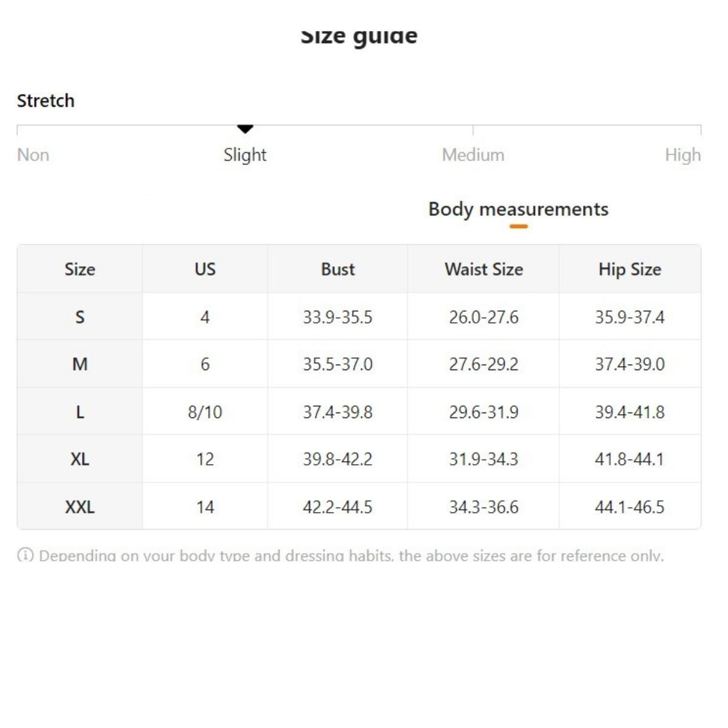Select the L size row label
728x728 pixels.
tap(80, 412)
